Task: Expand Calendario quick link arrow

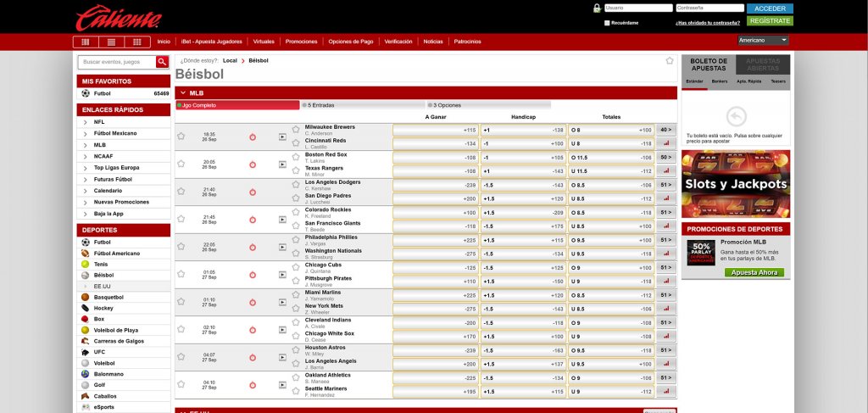Action: coord(86,191)
